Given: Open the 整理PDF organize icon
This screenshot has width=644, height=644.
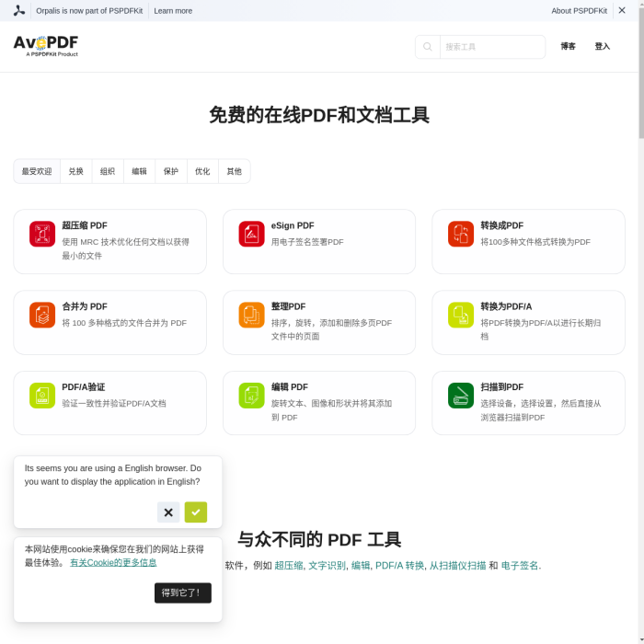Looking at the screenshot, I should pos(251,315).
